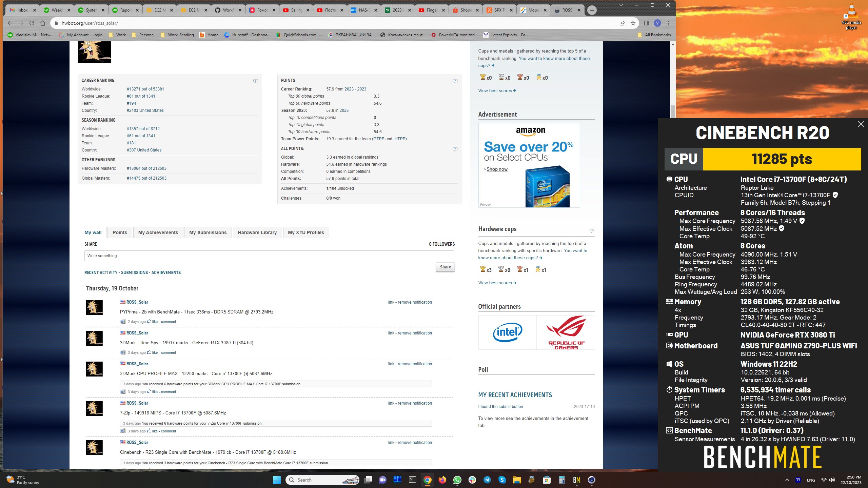This screenshot has width=868, height=488.
Task: Open Telegram from the taskbar
Action: [x=487, y=480]
